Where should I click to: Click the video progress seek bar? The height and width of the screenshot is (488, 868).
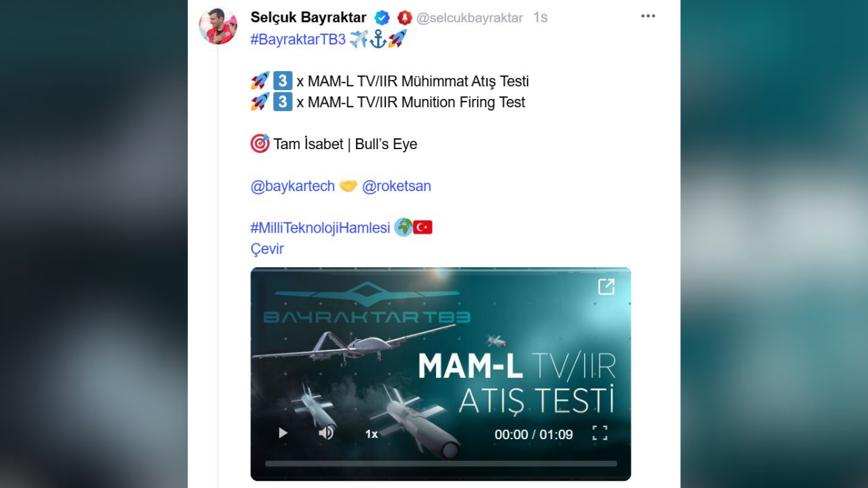click(441, 464)
